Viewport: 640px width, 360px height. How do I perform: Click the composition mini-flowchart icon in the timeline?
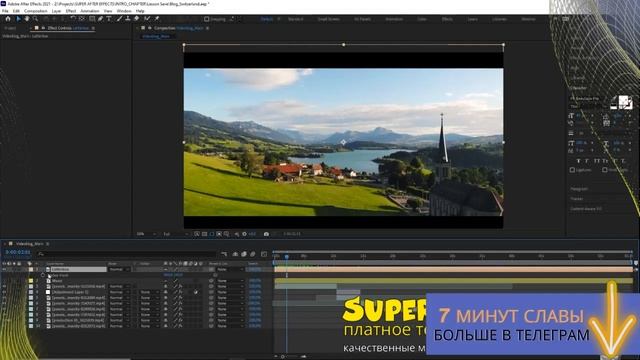(x=224, y=254)
